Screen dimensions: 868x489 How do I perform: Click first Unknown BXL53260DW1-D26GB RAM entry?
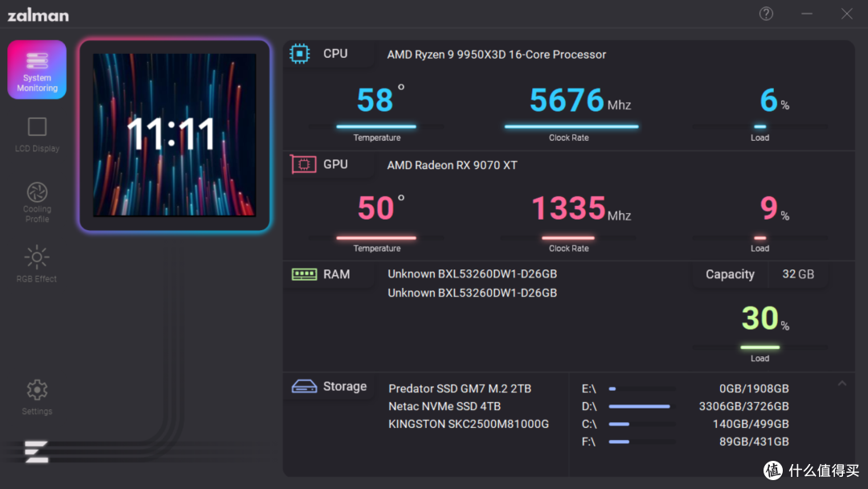(x=473, y=274)
